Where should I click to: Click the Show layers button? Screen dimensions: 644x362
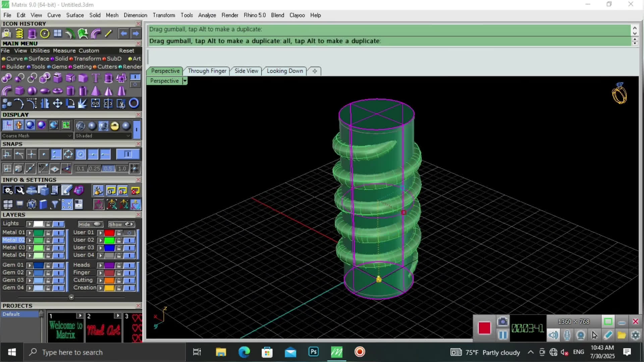pyautogui.click(x=121, y=224)
